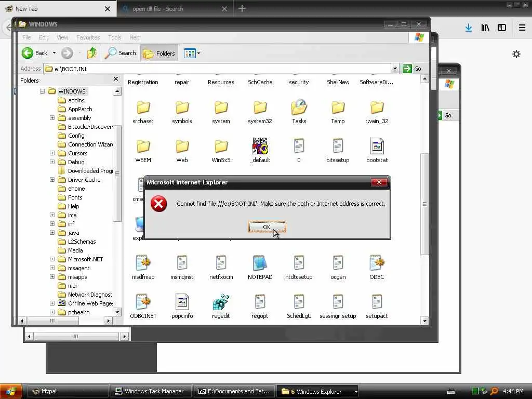Open the Mypal taskbar button
The image size is (532, 399).
pos(68,391)
